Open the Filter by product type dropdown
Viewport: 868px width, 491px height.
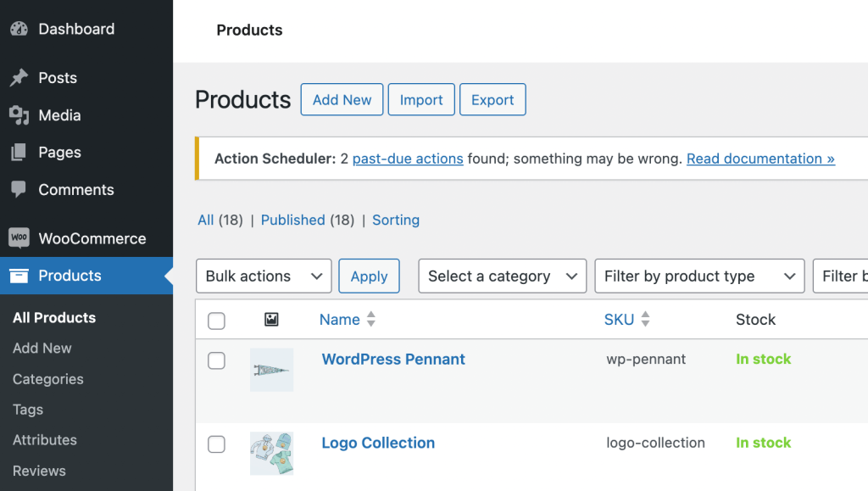click(x=699, y=276)
